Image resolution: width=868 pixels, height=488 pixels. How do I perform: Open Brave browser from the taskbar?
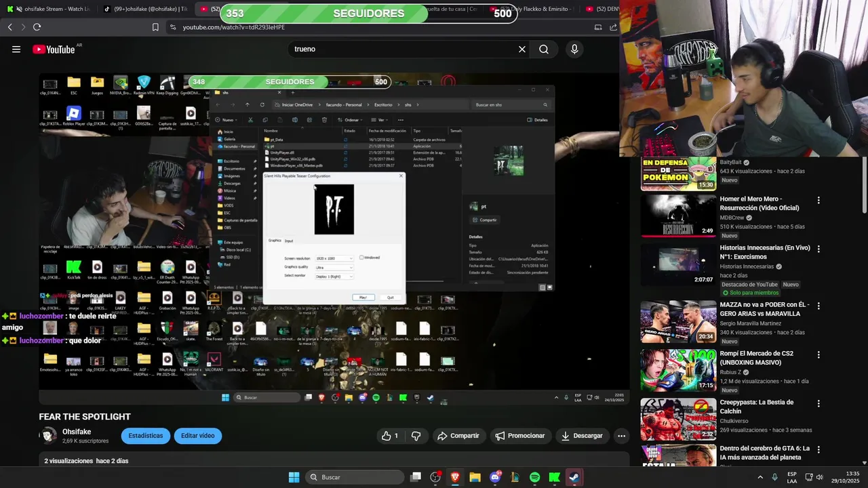pyautogui.click(x=455, y=477)
